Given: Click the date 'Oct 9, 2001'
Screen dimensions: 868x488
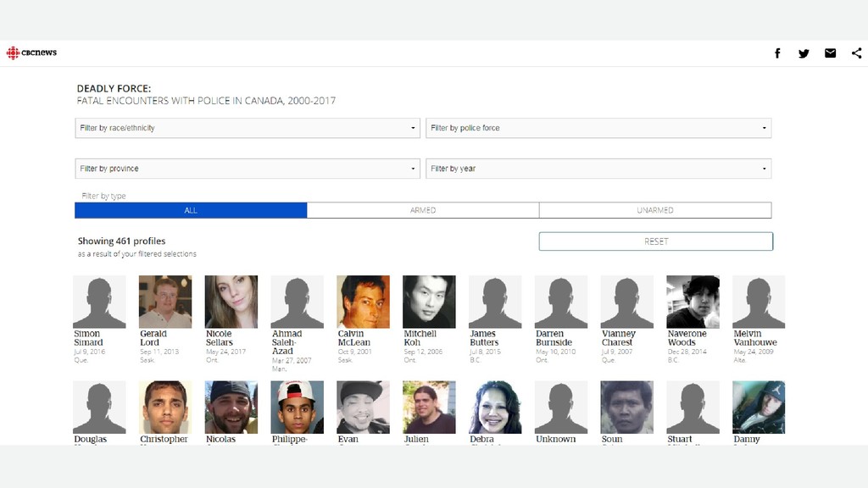Looking at the screenshot, I should (x=355, y=352).
